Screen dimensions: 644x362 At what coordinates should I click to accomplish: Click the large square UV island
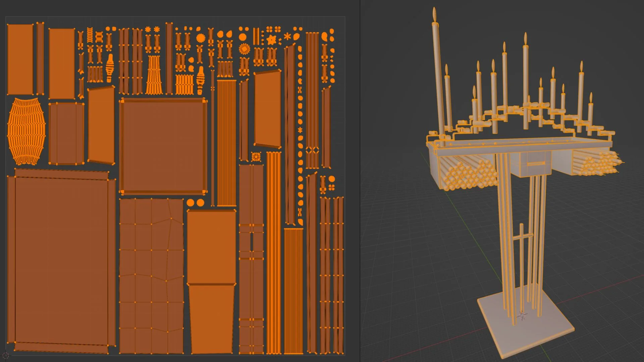[x=163, y=146]
